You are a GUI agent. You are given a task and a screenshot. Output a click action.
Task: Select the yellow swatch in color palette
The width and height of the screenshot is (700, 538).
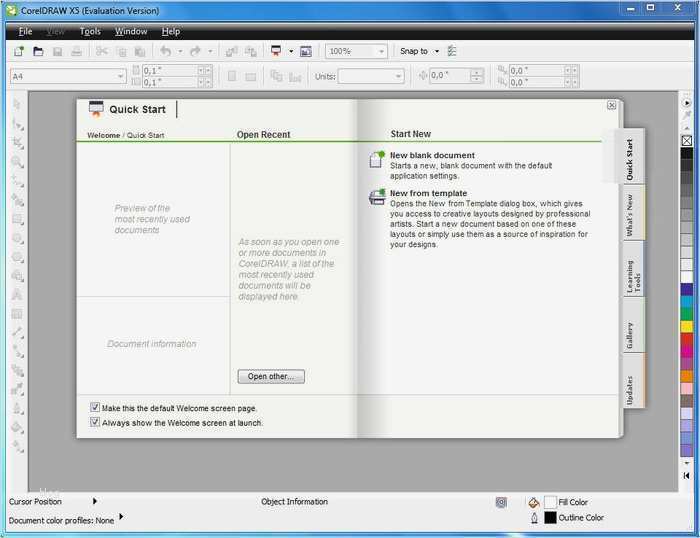(x=687, y=326)
